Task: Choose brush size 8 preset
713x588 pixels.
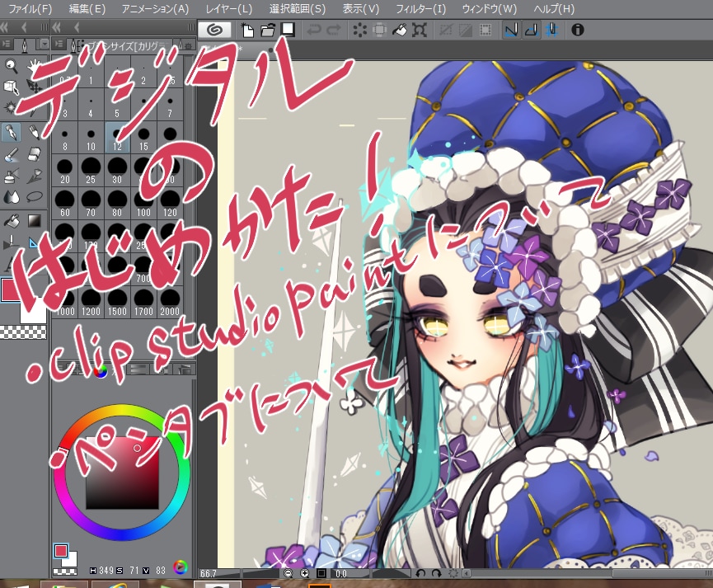Action: [x=65, y=139]
